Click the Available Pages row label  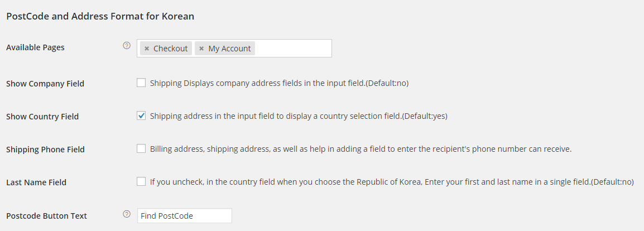(35, 47)
